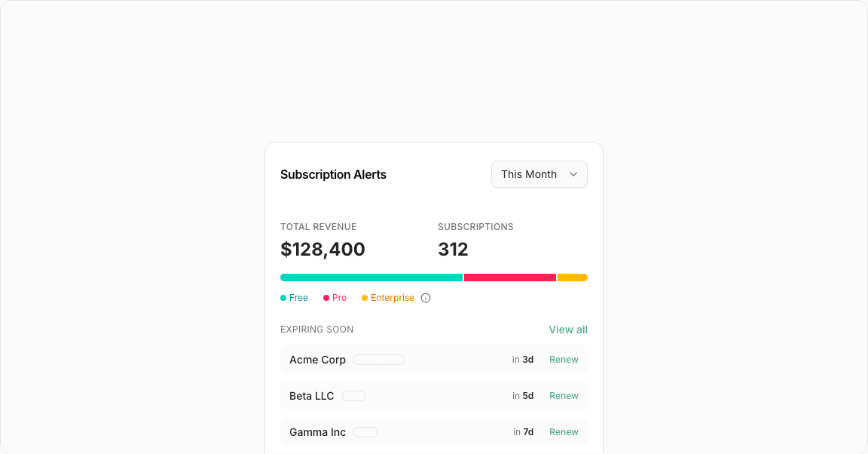Viewport: 868px width, 454px height.
Task: Toggle the Enterprise plan legend item
Action: click(x=388, y=298)
